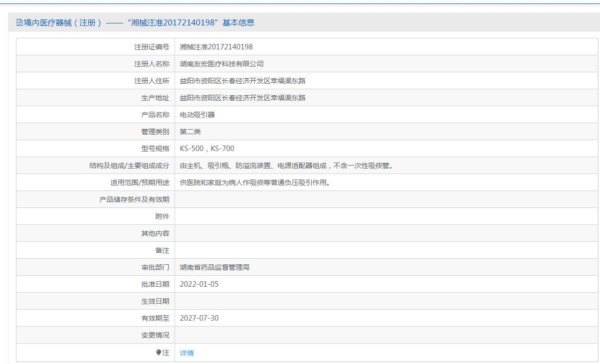The width and height of the screenshot is (600, 364).
Task: Click the 审批部门 label
Action: (155, 267)
